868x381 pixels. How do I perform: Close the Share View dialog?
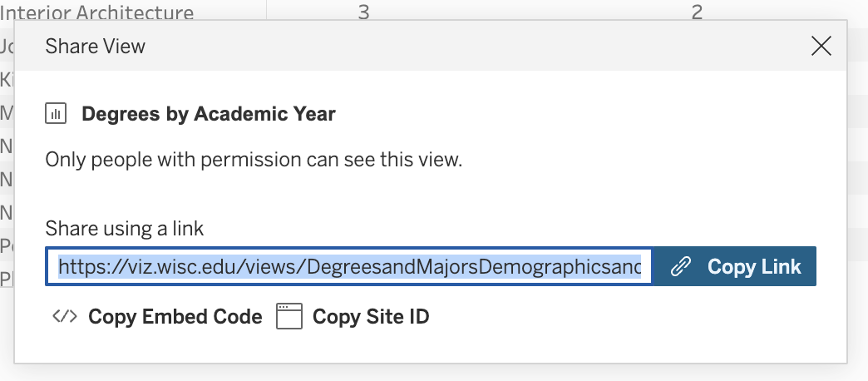pos(821,46)
